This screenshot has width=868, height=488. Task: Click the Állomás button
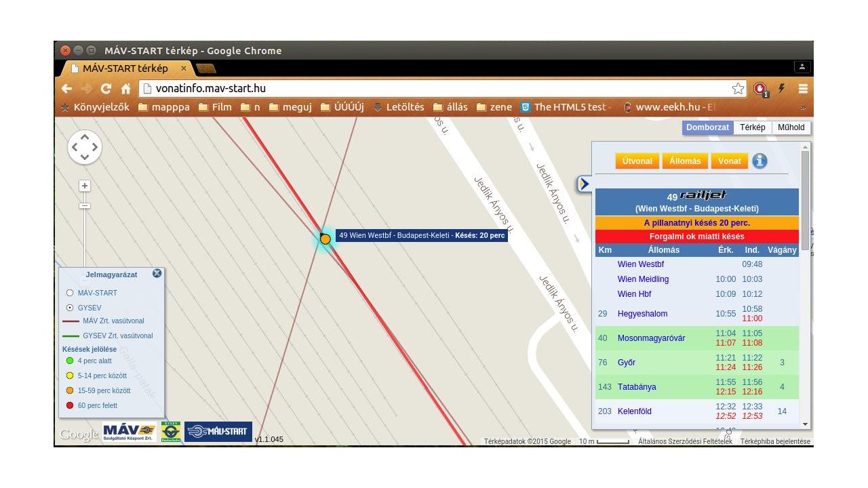point(685,161)
